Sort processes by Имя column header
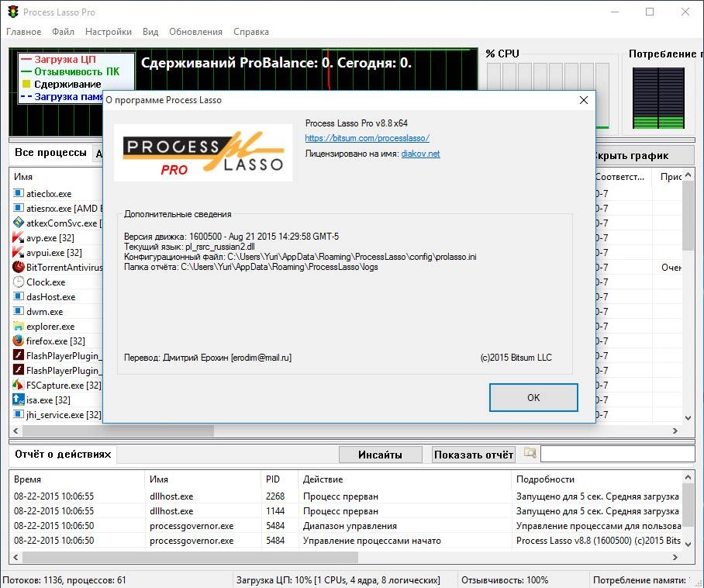The image size is (704, 588). pyautogui.click(x=56, y=177)
